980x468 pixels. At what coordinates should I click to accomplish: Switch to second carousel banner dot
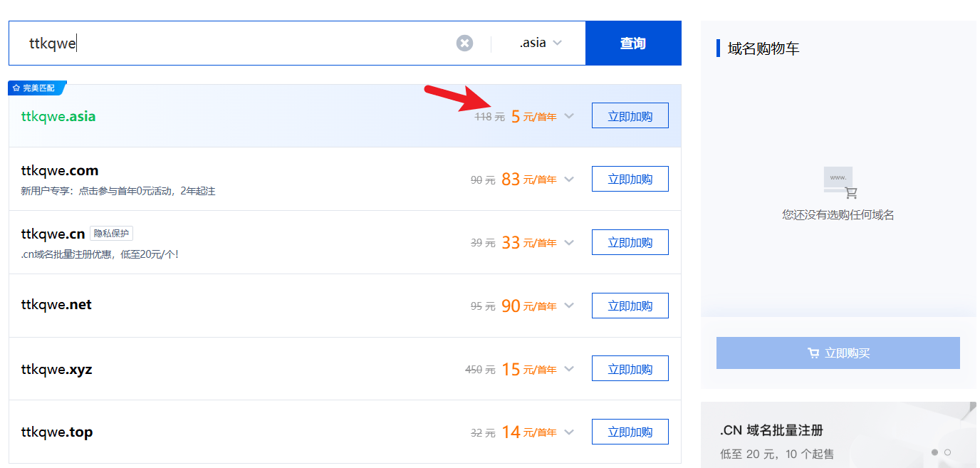tap(947, 452)
